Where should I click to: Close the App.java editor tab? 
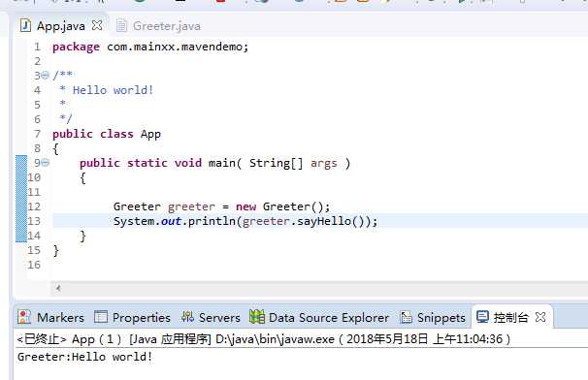point(97,25)
